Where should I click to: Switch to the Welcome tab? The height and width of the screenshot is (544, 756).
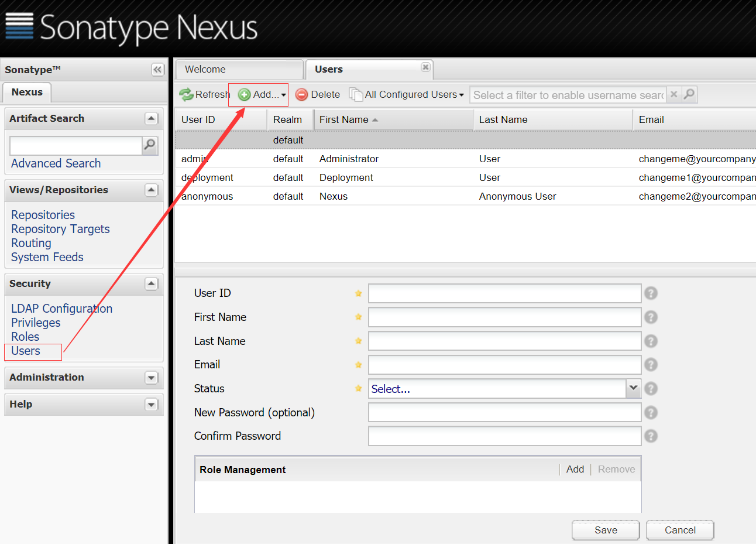239,69
